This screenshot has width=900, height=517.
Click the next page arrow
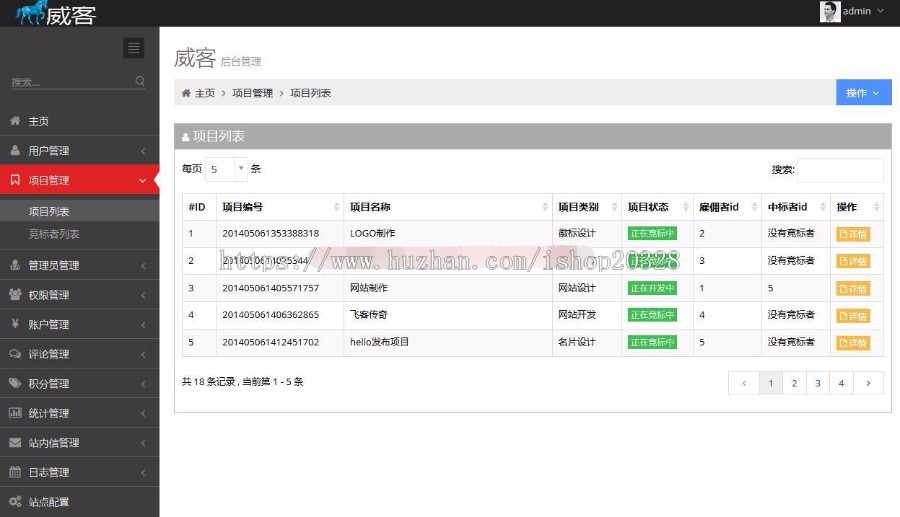[x=868, y=383]
